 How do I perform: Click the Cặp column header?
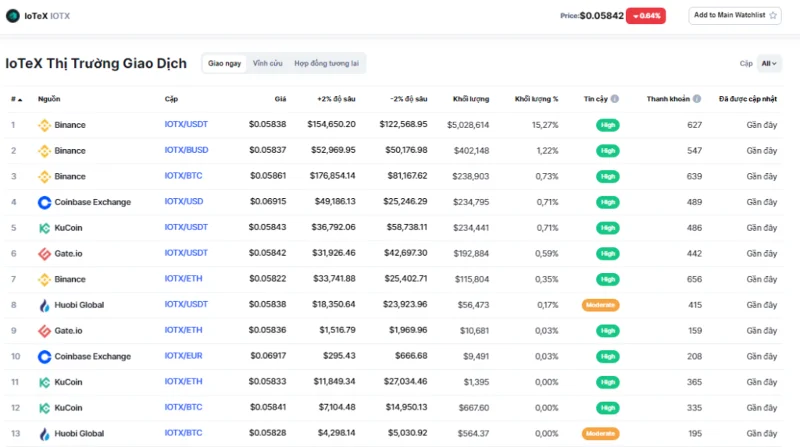click(x=171, y=98)
